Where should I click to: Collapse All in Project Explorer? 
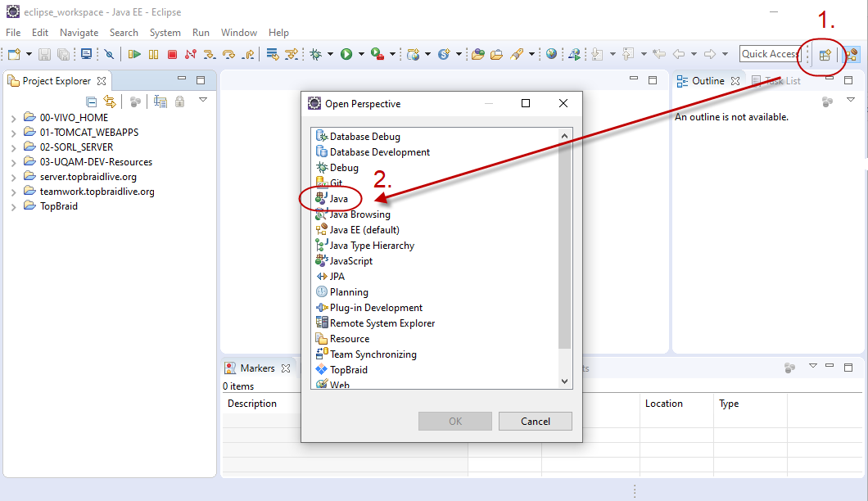coord(92,102)
